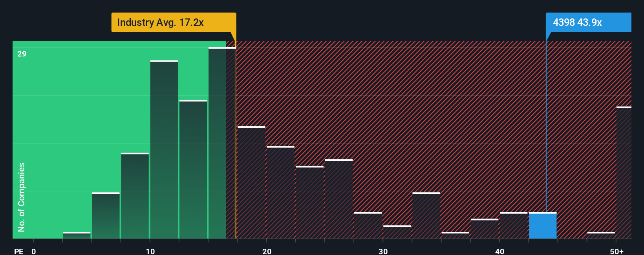Select the bar between PE 5 and 7.5
The width and height of the screenshot is (644, 255).
[106, 215]
